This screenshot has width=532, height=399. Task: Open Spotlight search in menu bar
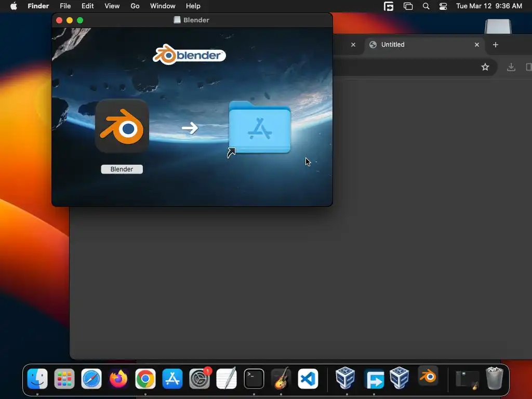tap(426, 6)
